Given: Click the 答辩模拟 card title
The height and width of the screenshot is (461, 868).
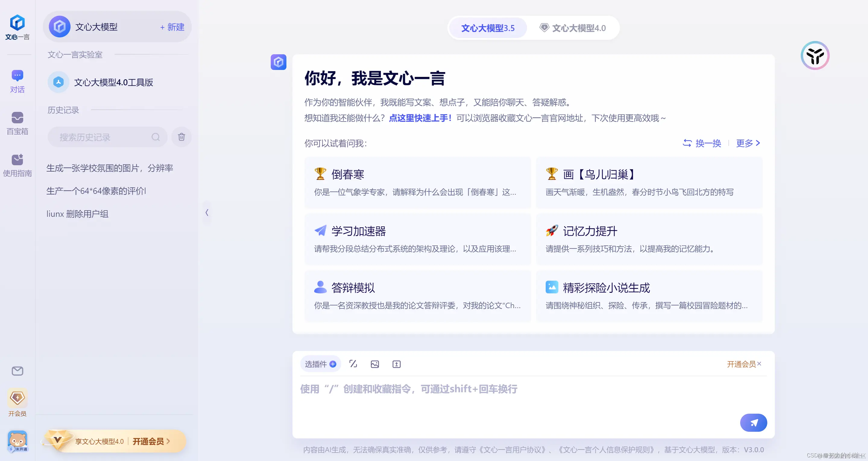Looking at the screenshot, I should (353, 287).
